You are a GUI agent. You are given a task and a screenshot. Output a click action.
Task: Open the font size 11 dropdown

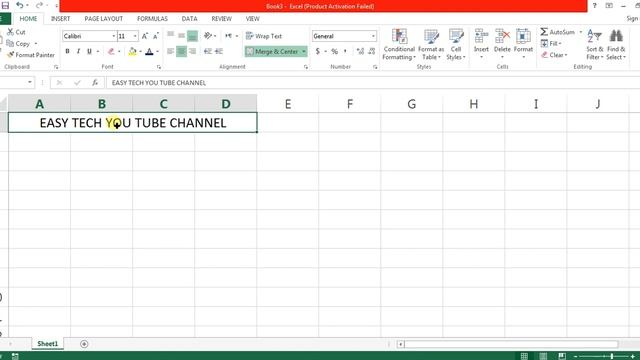coord(135,36)
